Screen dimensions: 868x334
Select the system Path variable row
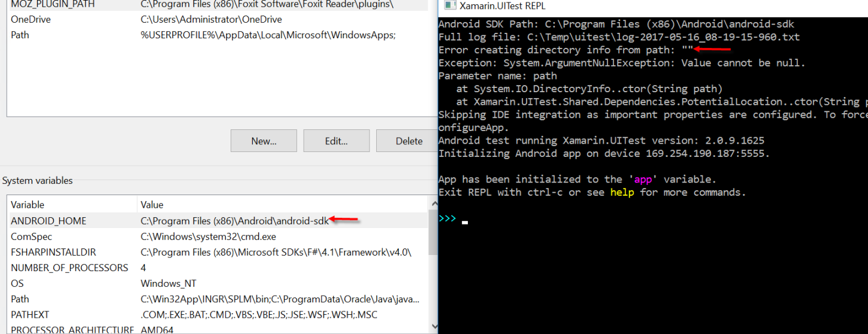pyautogui.click(x=218, y=299)
